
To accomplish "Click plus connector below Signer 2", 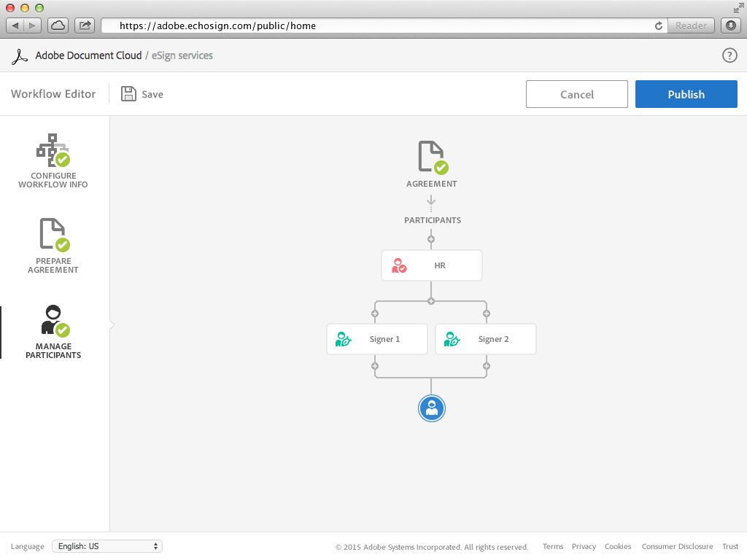I will (487, 366).
